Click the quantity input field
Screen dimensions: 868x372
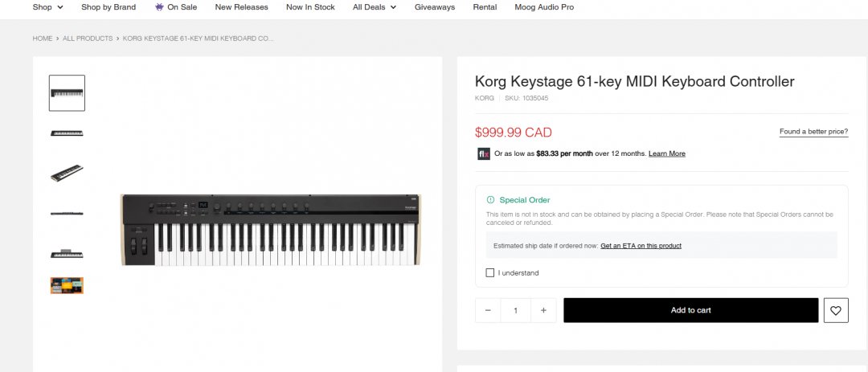click(515, 311)
